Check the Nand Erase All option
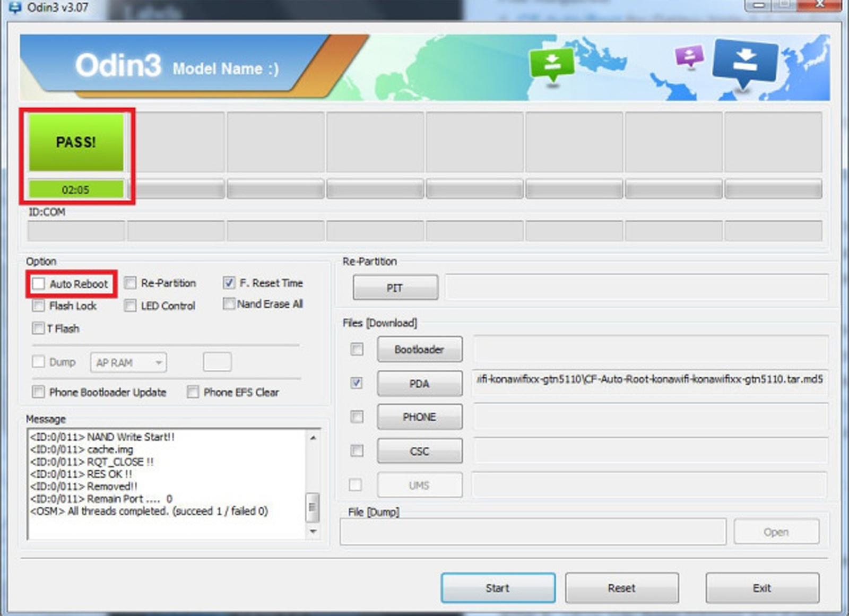 [x=229, y=304]
